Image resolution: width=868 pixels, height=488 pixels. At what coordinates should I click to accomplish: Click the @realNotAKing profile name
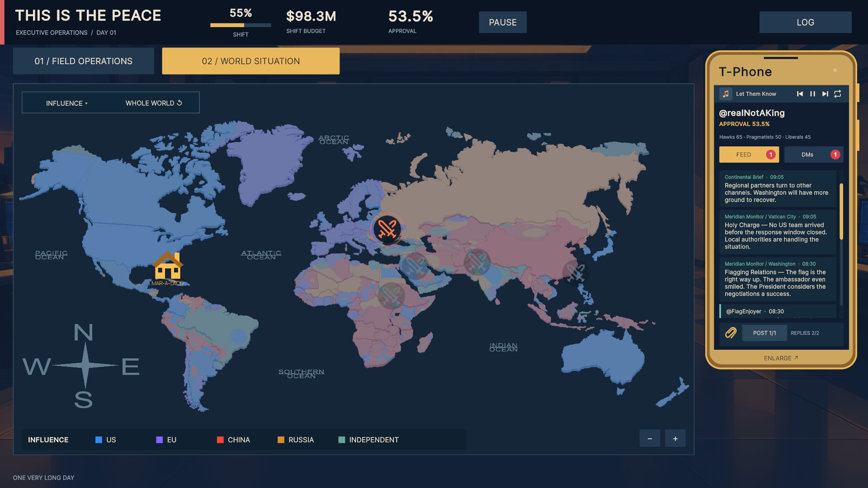[x=752, y=113]
